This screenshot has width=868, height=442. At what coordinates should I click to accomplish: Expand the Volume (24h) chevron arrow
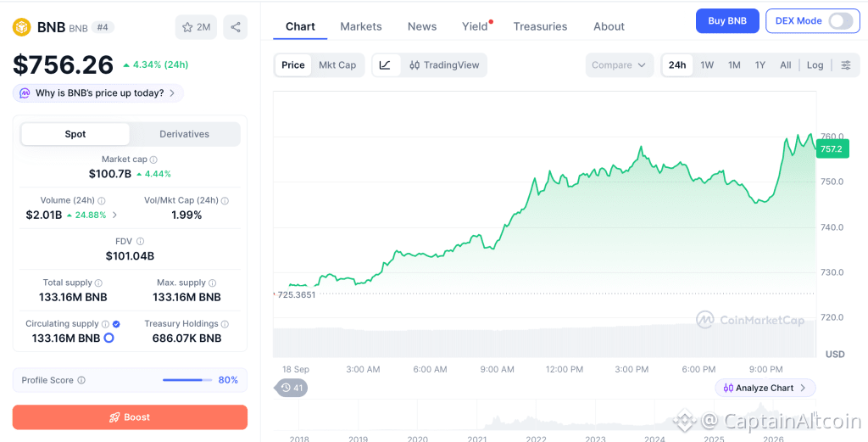coord(114,215)
